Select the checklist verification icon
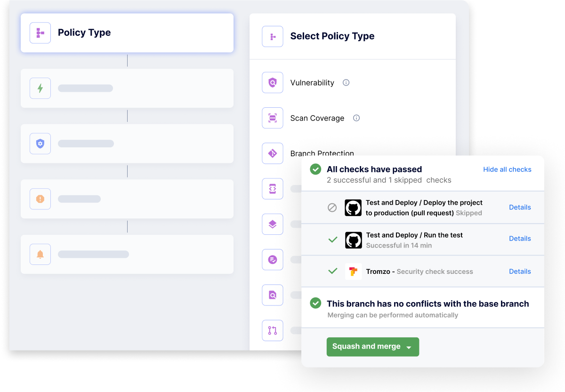Image resolution: width=565 pixels, height=392 pixels. click(x=272, y=259)
